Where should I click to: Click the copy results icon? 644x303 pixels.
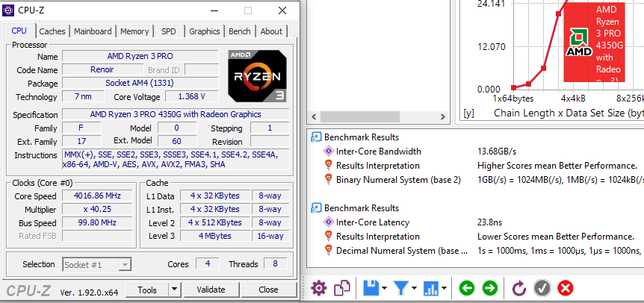click(x=342, y=287)
